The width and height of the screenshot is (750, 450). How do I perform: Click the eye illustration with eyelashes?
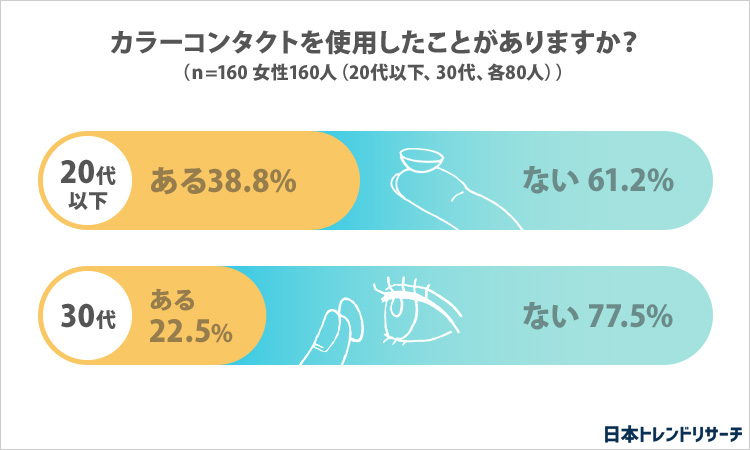417,310
